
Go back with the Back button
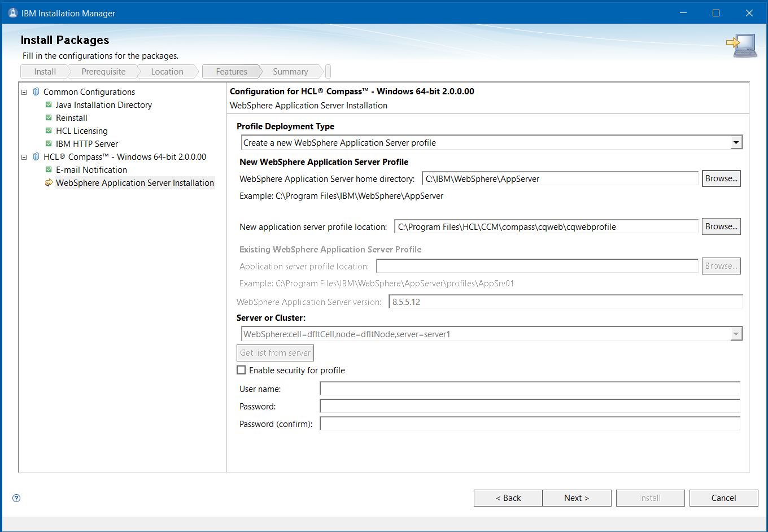point(508,498)
